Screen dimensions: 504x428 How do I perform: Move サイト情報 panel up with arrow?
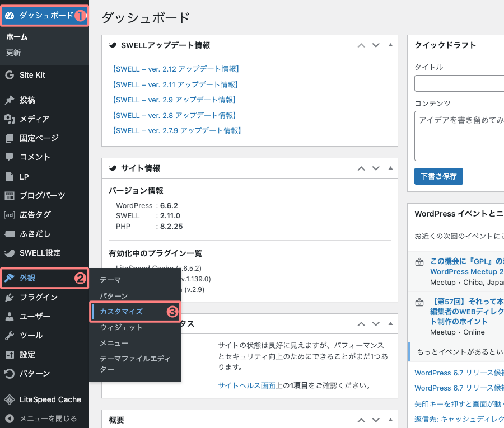361,168
